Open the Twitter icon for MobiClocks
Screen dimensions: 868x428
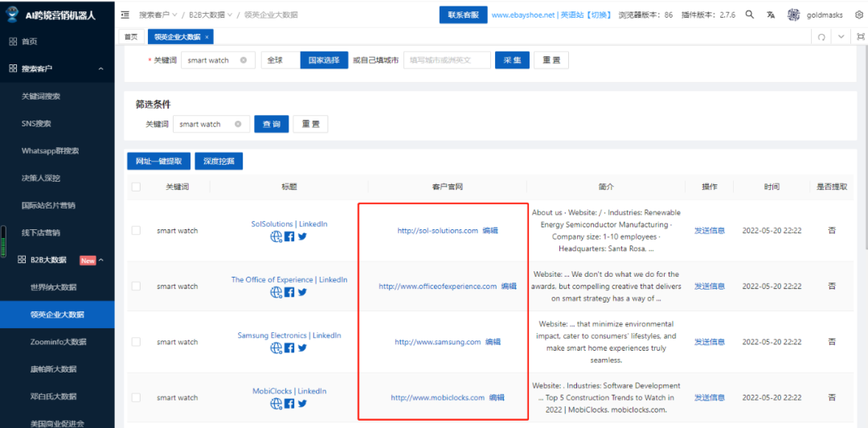tap(302, 403)
